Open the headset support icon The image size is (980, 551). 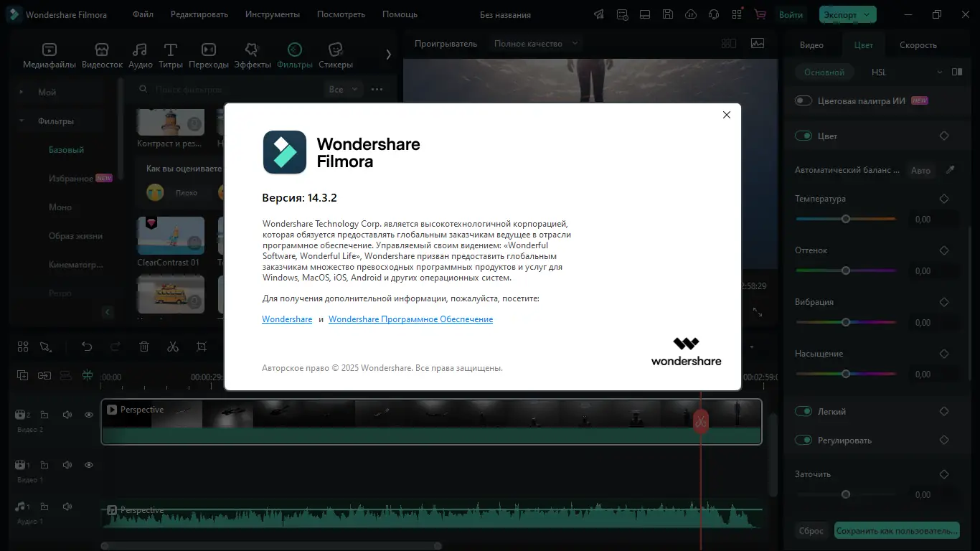click(x=714, y=14)
